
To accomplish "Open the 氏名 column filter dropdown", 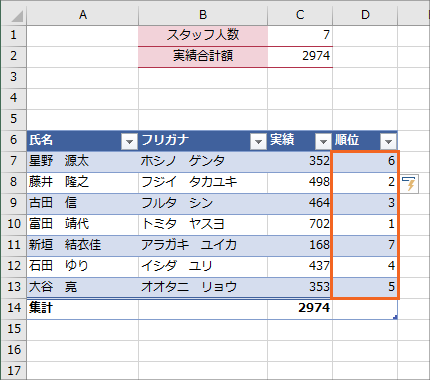I will (x=129, y=141).
